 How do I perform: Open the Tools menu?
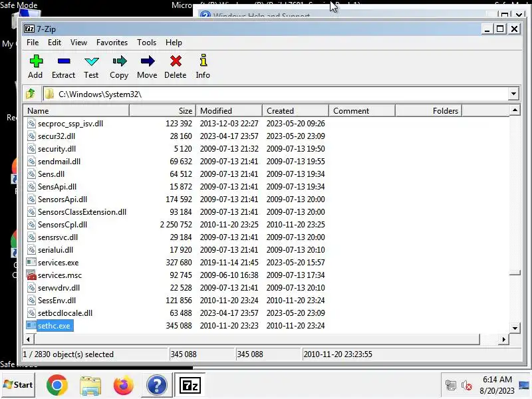[146, 43]
